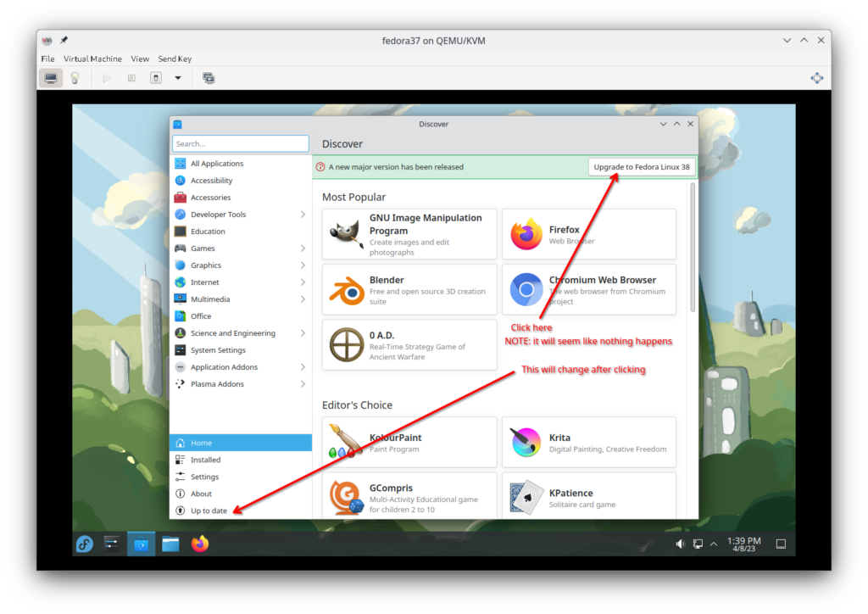Click Upgrade to Fedora Linux 38 button

(642, 167)
